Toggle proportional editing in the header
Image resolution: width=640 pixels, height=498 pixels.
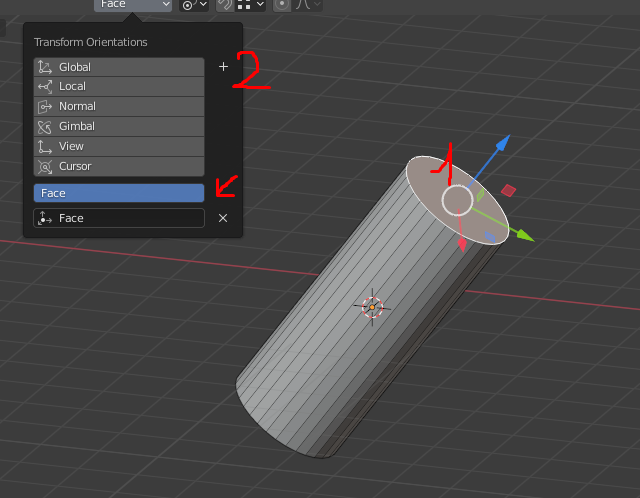[x=282, y=5]
